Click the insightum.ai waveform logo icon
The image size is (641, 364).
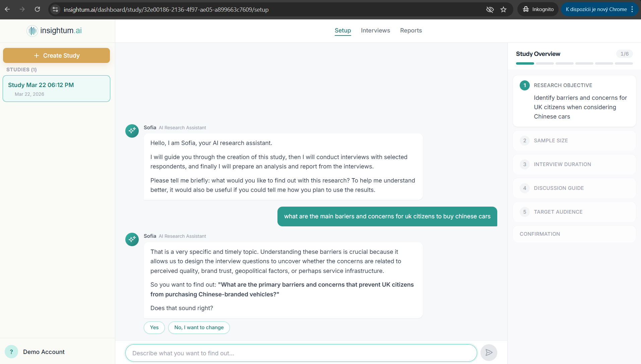[32, 31]
